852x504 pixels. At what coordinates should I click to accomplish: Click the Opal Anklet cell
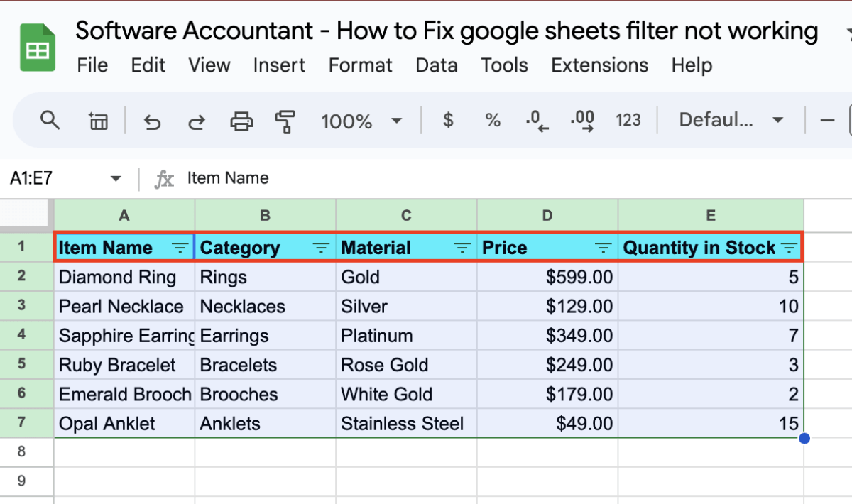tap(124, 424)
